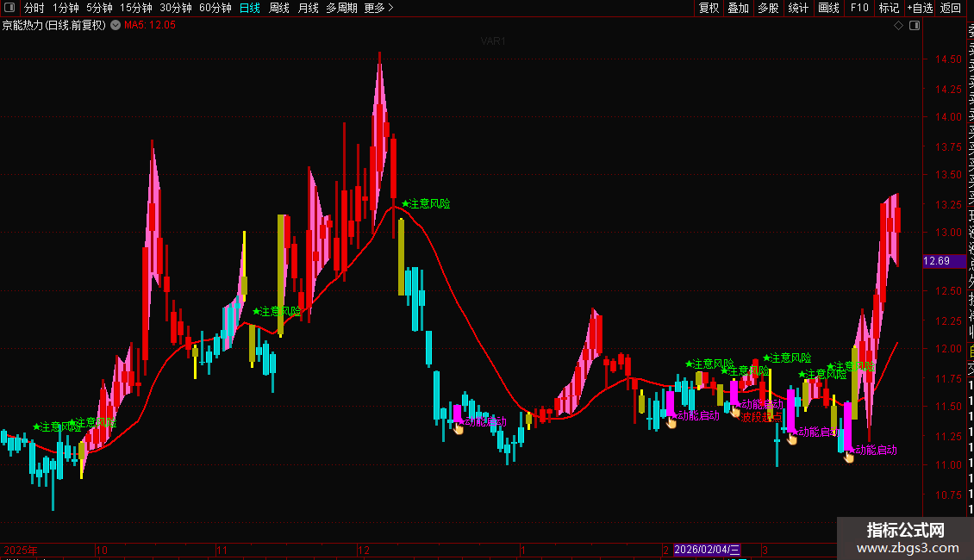Select the 30分钟 period tab
The image size is (974, 560).
point(175,8)
